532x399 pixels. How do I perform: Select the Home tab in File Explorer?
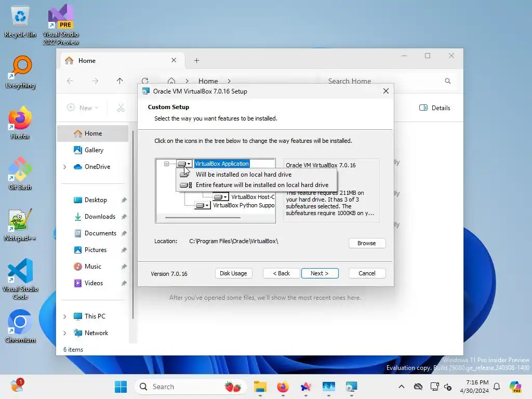click(x=122, y=60)
